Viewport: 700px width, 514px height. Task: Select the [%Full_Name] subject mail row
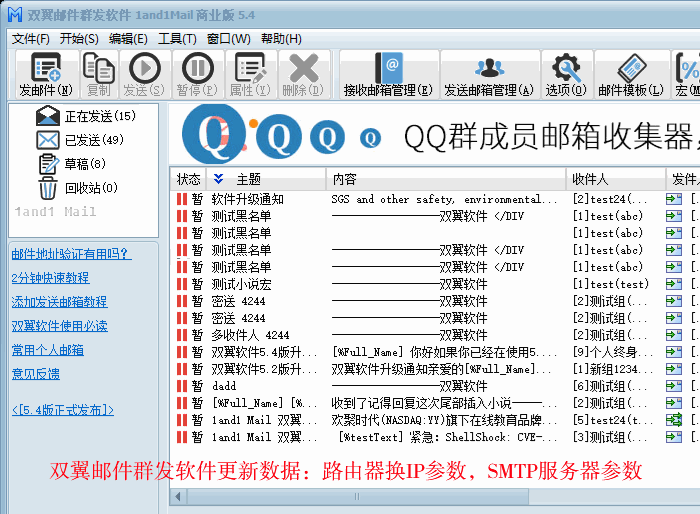pos(435,403)
